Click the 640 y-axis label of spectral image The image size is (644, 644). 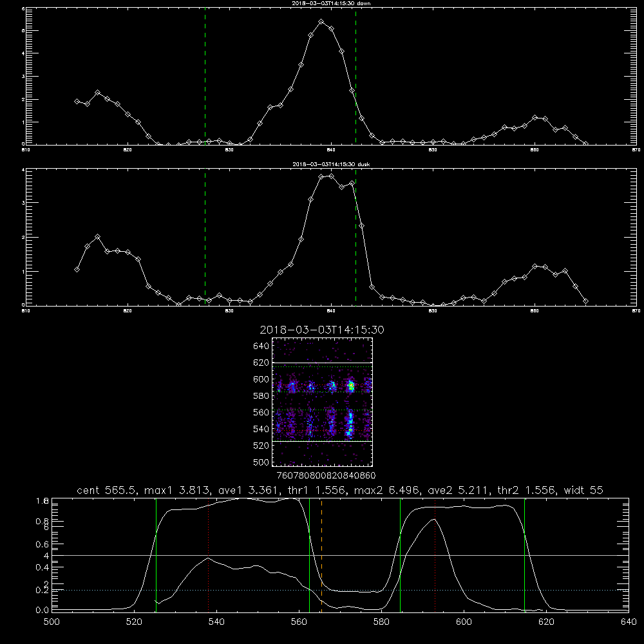pyautogui.click(x=261, y=346)
